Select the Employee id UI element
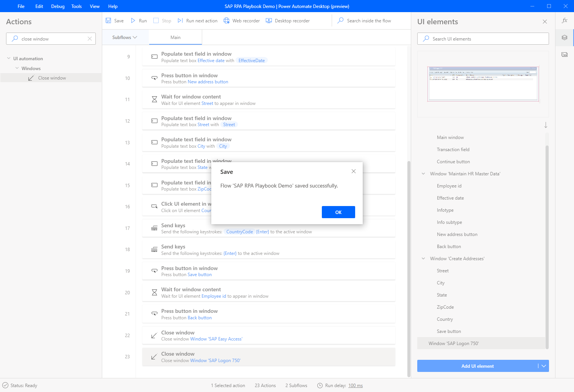 click(x=449, y=186)
